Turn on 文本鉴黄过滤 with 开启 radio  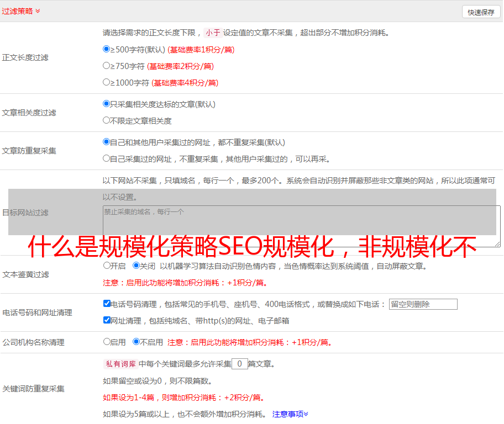click(x=107, y=266)
